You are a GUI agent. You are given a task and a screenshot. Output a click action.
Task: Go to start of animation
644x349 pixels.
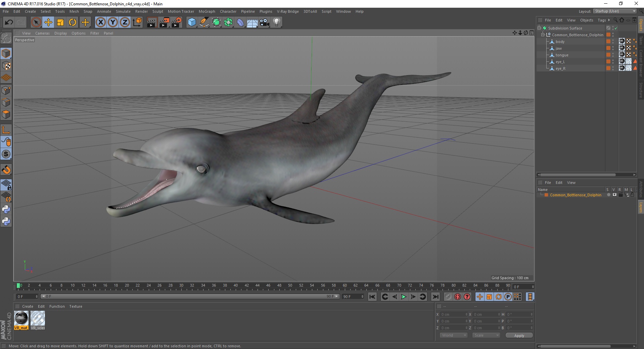[x=372, y=297]
